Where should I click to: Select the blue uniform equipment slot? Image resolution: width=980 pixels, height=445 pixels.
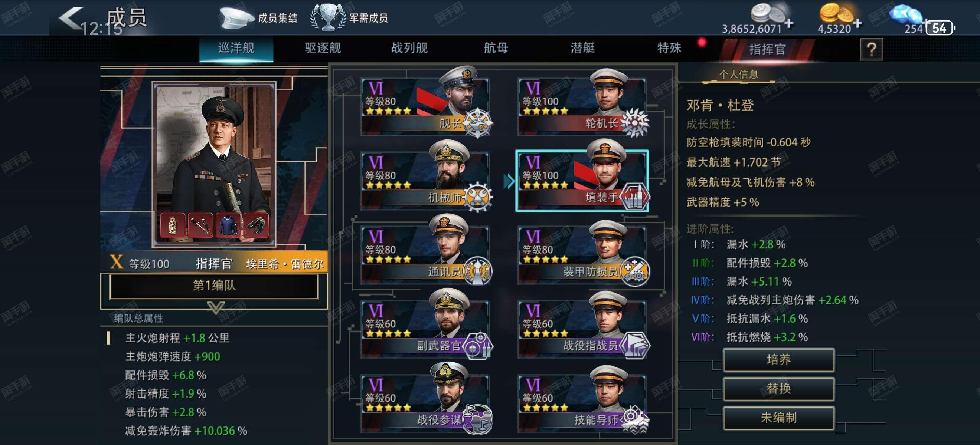coord(228,225)
